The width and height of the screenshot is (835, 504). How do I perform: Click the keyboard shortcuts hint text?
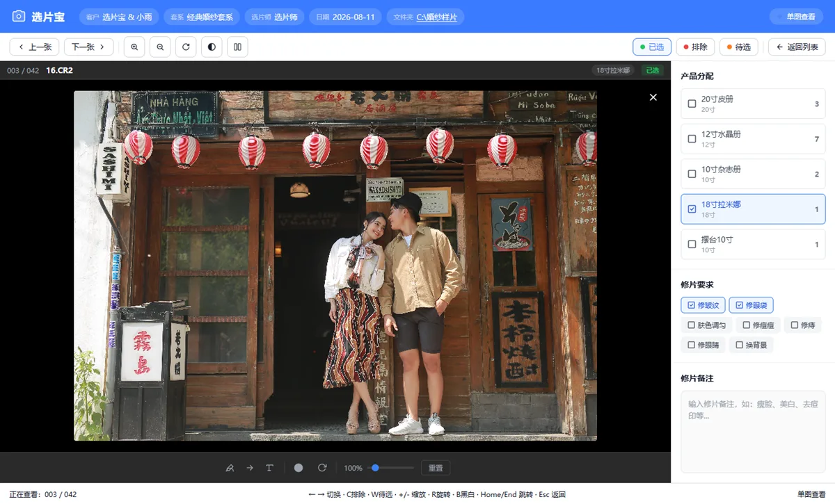[x=437, y=494]
